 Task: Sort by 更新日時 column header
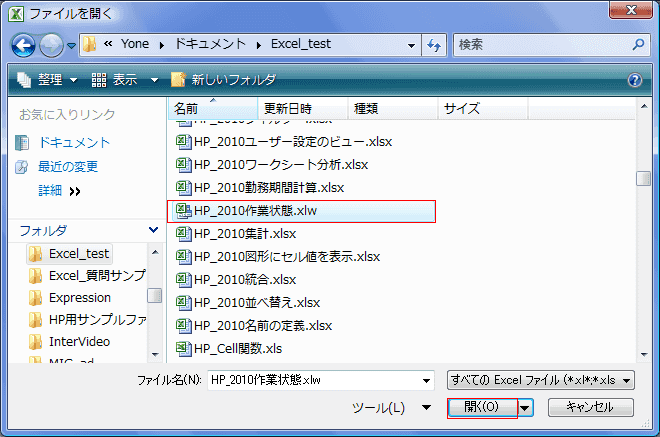point(303,109)
